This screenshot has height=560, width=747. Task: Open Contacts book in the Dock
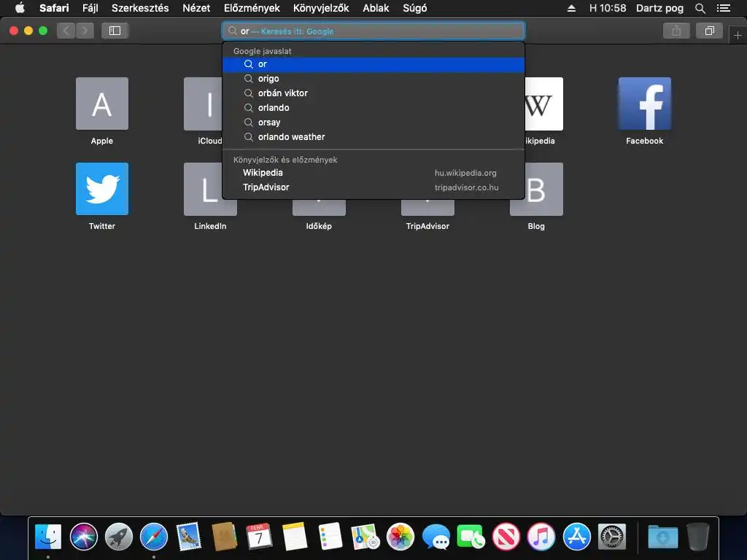(225, 537)
